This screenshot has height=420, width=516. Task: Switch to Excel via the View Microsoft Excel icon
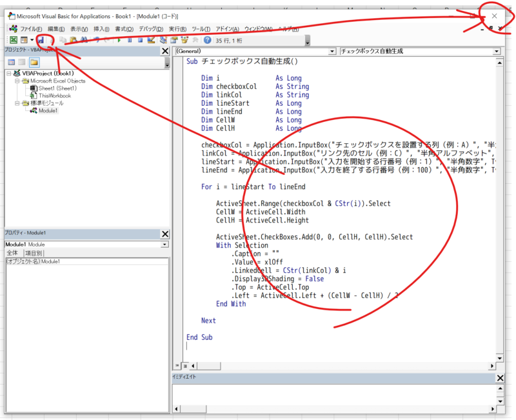[x=12, y=40]
